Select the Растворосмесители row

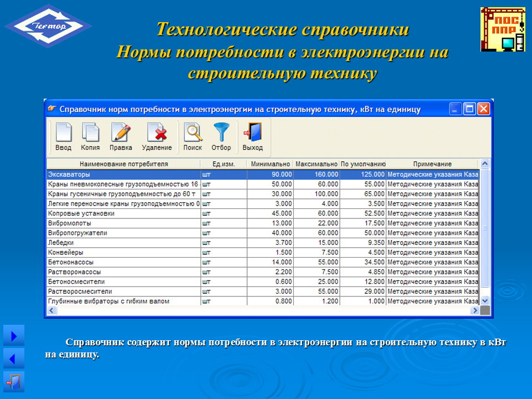pyautogui.click(x=263, y=291)
